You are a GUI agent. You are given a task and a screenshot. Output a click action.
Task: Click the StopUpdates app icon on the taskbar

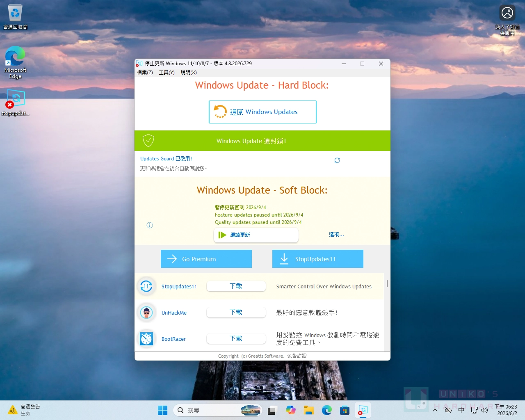click(363, 410)
